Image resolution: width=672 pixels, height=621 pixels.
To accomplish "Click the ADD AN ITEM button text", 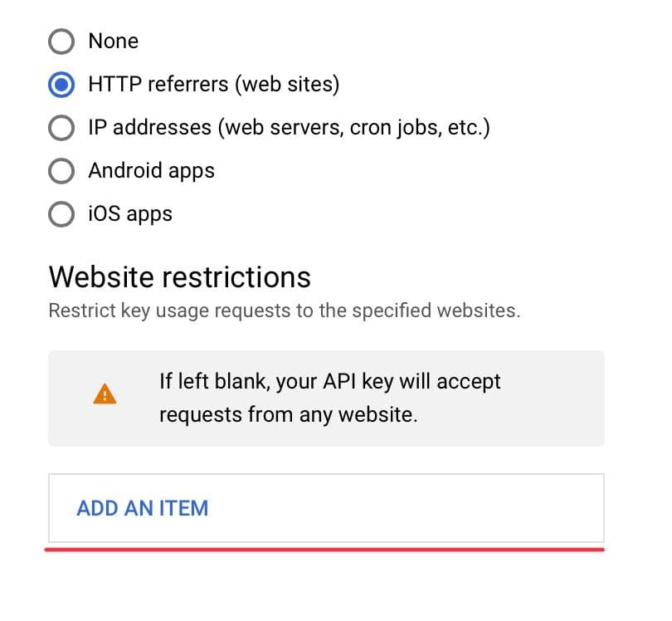I will pos(143,508).
